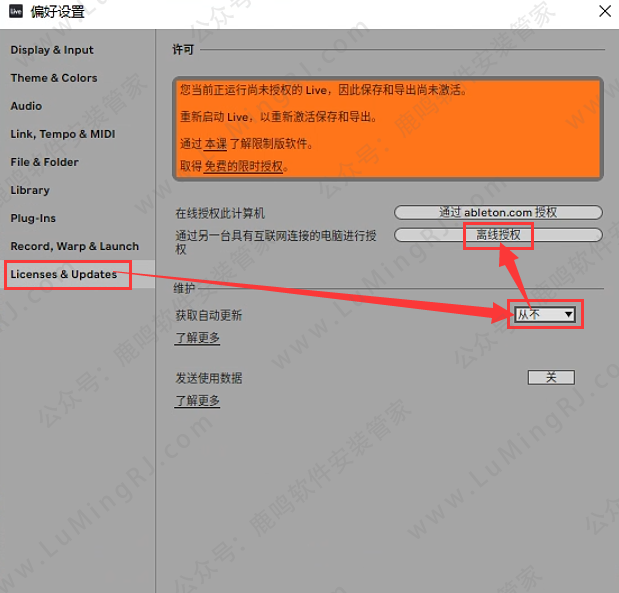This screenshot has width=619, height=593.
Task: Click the Live app icon in title bar
Action: click(16, 11)
